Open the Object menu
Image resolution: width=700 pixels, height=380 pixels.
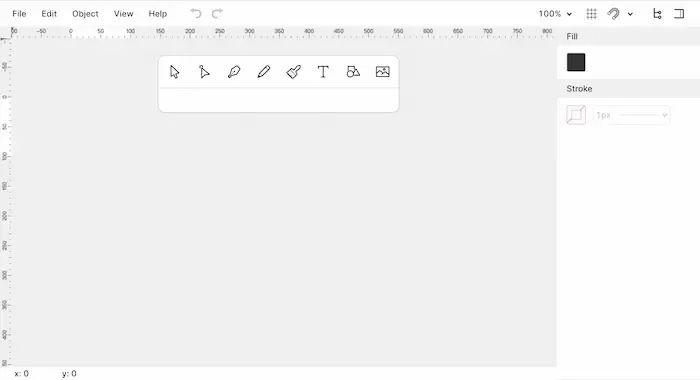click(x=85, y=14)
